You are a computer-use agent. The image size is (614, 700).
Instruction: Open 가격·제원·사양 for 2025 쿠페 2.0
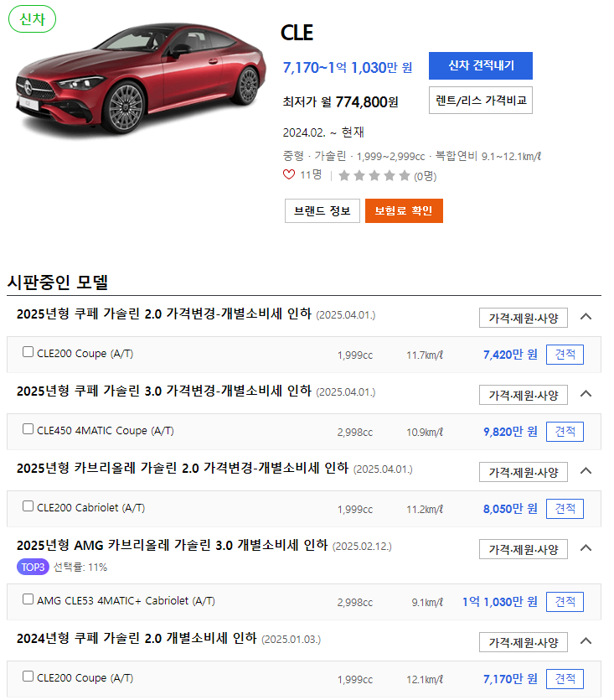click(x=524, y=318)
